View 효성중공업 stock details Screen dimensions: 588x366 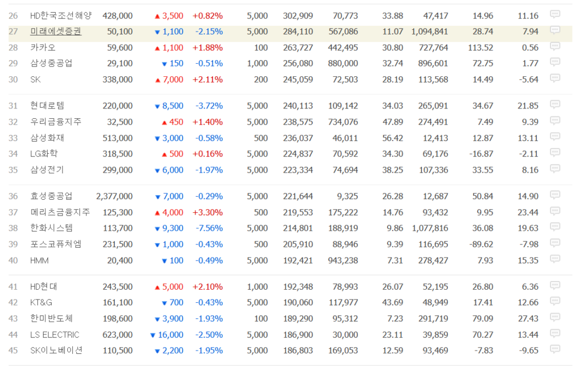click(51, 196)
